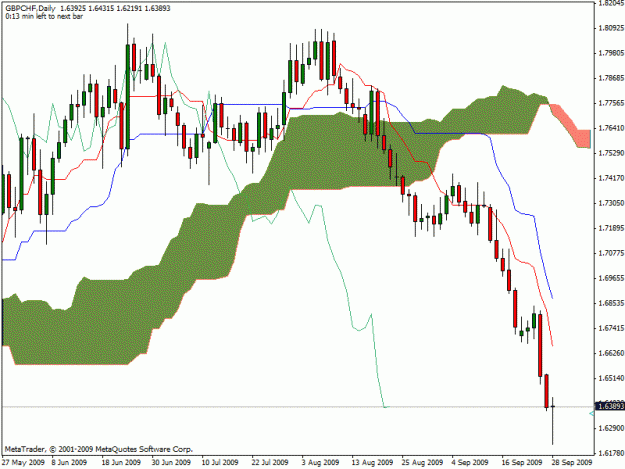Click the 22 Jul 2009 date label
The height and width of the screenshot is (469, 625).
pos(270,462)
